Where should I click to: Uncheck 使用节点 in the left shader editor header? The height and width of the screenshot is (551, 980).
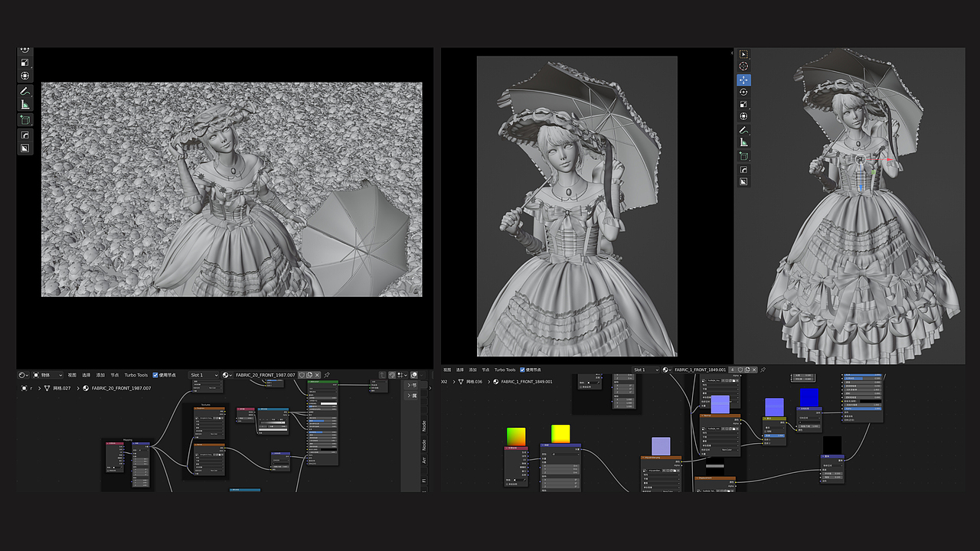coord(155,374)
